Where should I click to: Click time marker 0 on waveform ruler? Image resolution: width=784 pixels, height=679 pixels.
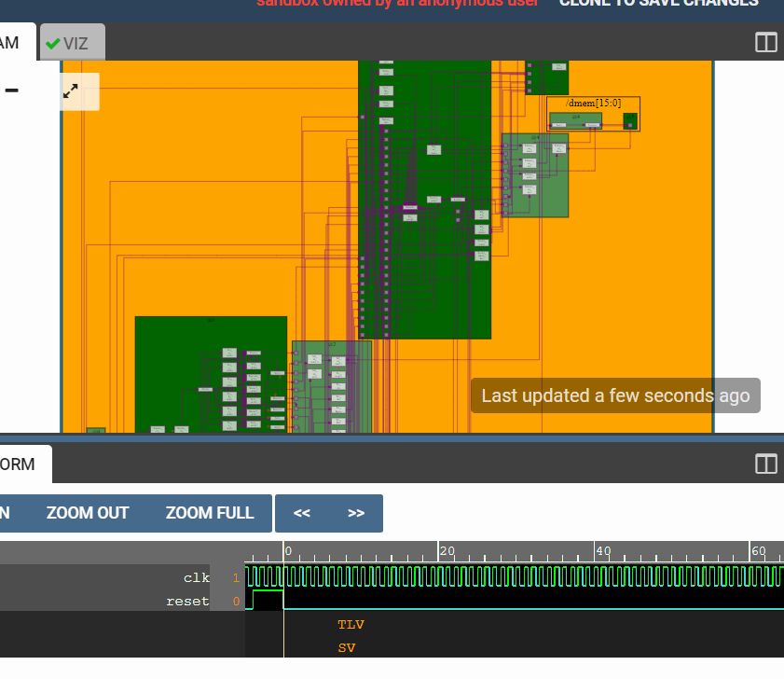tap(288, 551)
